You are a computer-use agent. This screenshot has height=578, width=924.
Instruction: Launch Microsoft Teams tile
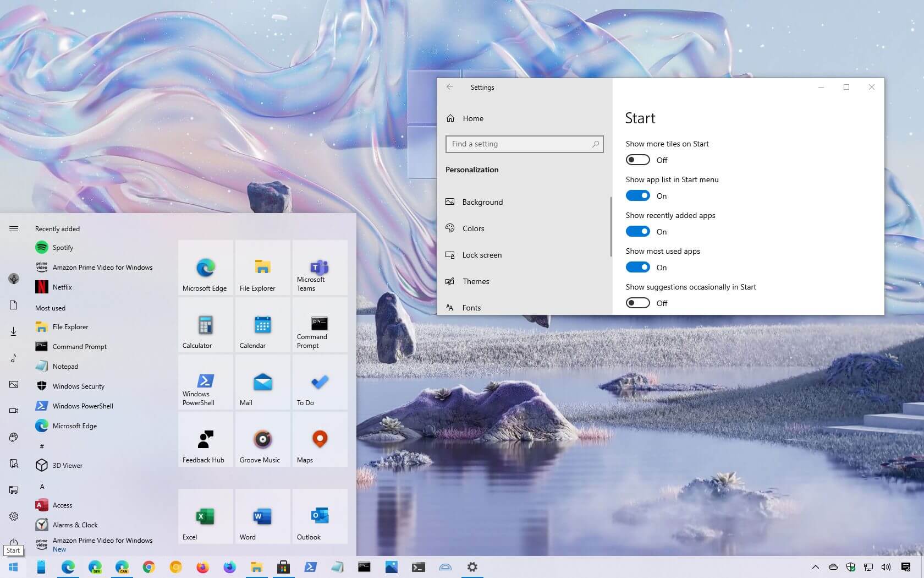coord(320,268)
